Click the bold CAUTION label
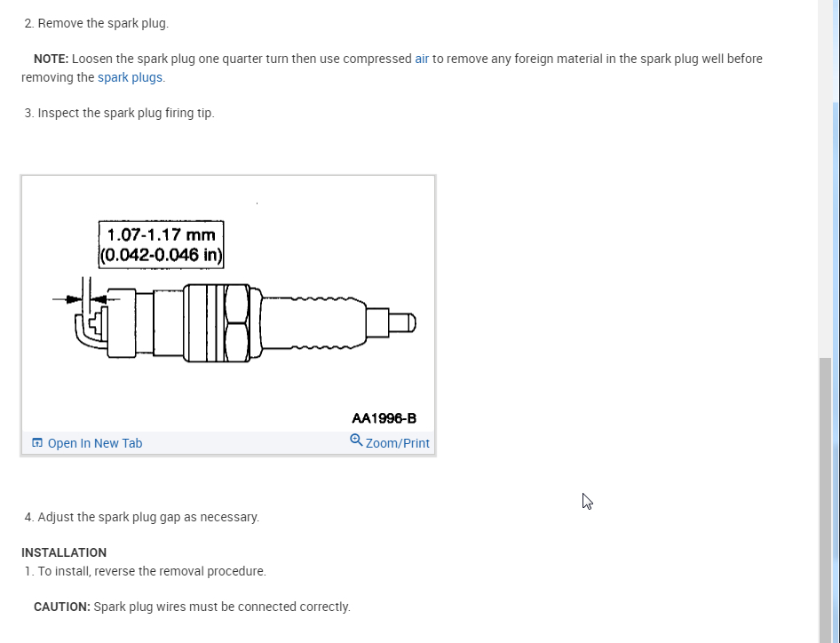The width and height of the screenshot is (840, 643). [x=62, y=607]
